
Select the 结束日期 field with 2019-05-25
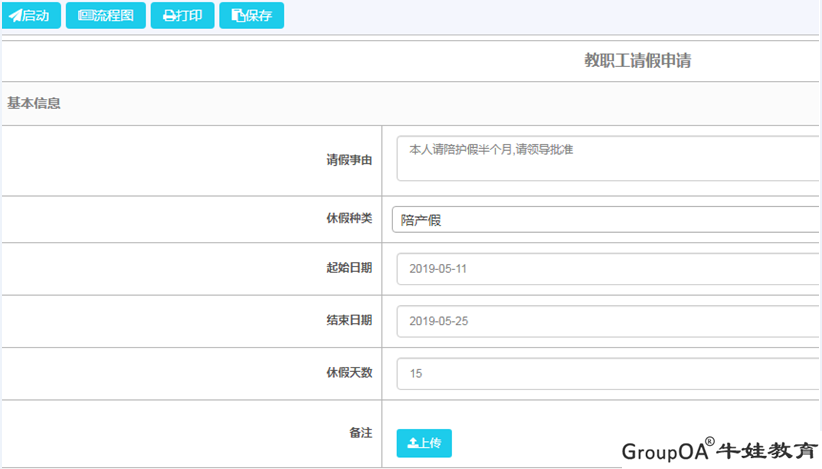click(x=608, y=321)
